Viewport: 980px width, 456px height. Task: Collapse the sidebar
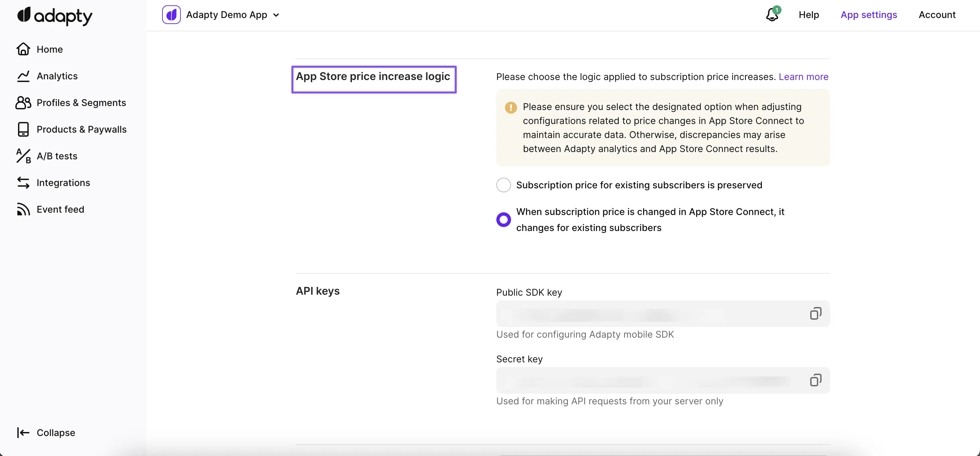[46, 432]
